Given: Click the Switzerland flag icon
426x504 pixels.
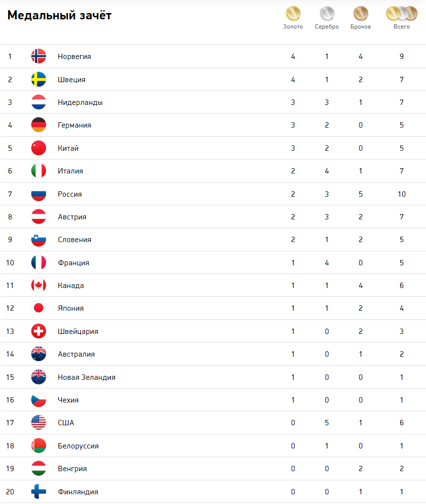Looking at the screenshot, I should click(x=39, y=331).
